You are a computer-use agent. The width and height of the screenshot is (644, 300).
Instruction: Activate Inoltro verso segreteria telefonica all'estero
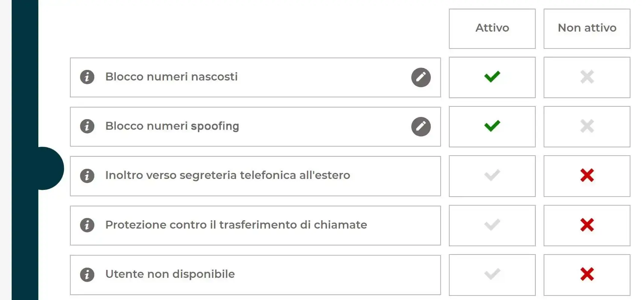point(492,176)
